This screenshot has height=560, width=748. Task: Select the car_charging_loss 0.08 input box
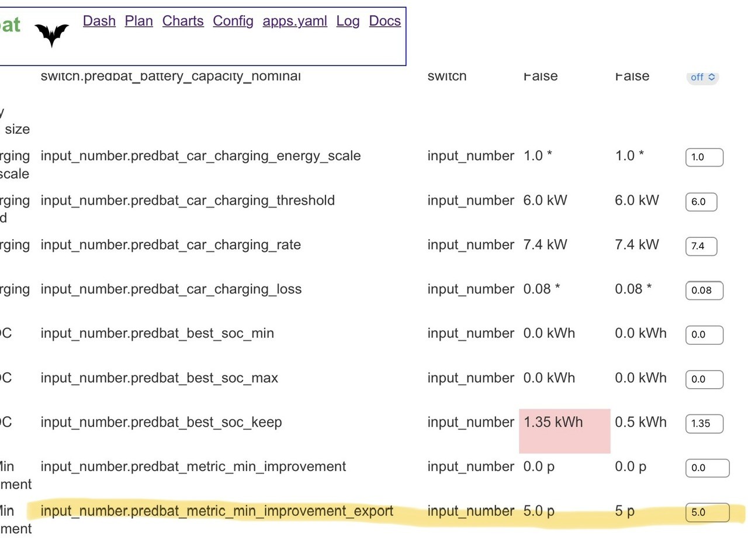click(704, 291)
